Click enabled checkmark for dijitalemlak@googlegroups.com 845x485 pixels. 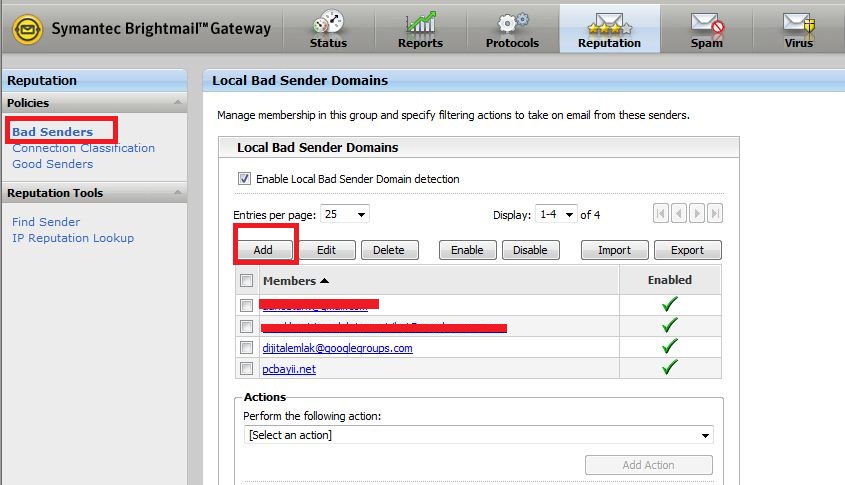(x=669, y=346)
